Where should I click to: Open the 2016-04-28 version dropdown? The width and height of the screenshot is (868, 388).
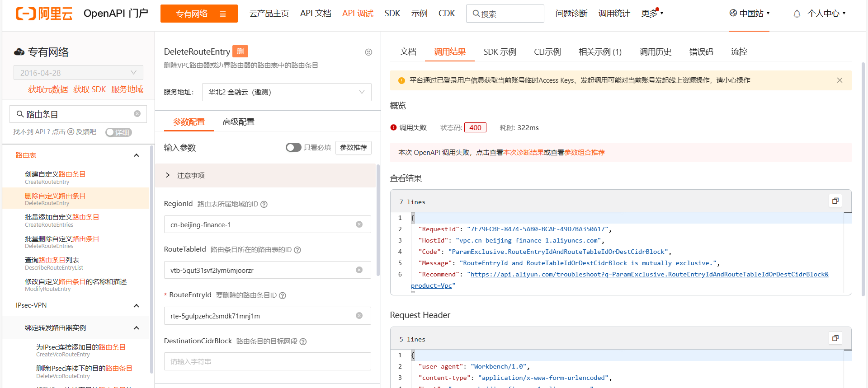78,73
